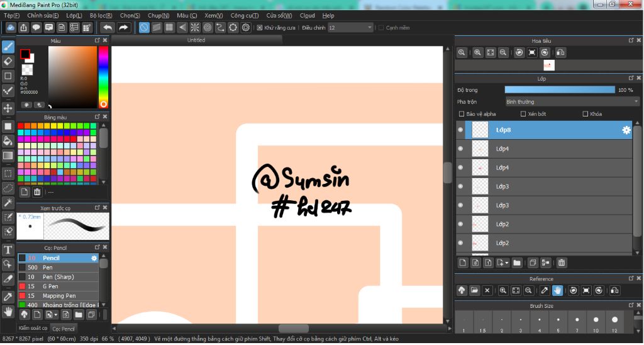The width and height of the screenshot is (644, 345).
Task: Select the Brush tool in left toolbox
Action: click(8, 47)
